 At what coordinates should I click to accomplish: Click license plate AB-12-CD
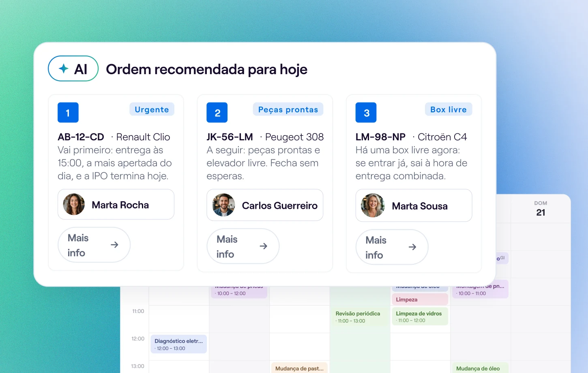(81, 137)
